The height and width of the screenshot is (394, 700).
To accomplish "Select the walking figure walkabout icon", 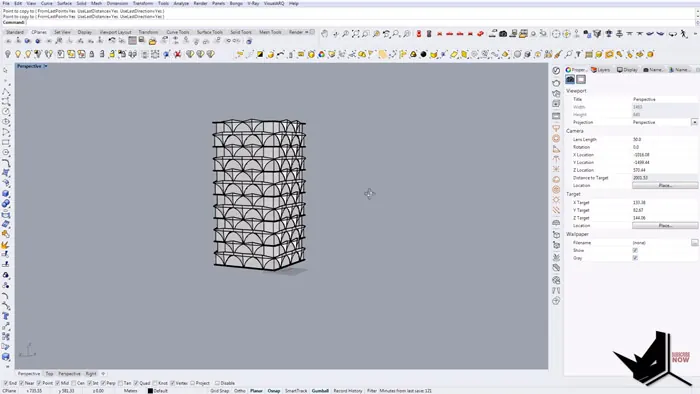I will (x=683, y=33).
